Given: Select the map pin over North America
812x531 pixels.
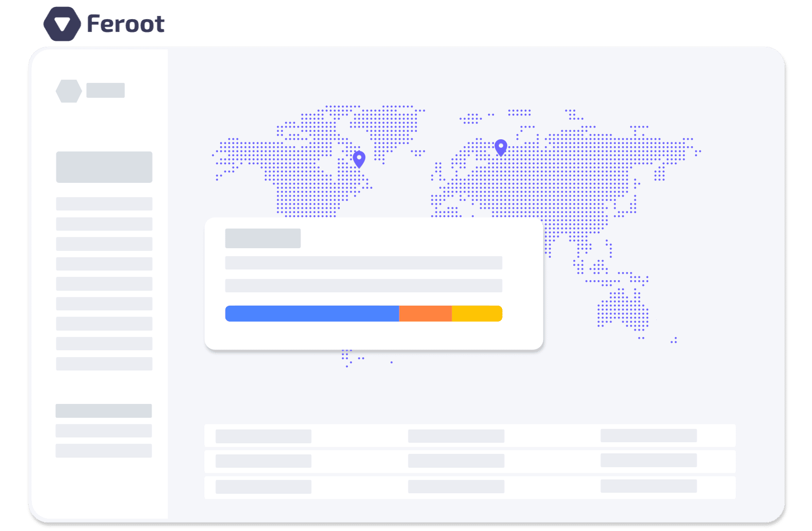Looking at the screenshot, I should pos(359,159).
